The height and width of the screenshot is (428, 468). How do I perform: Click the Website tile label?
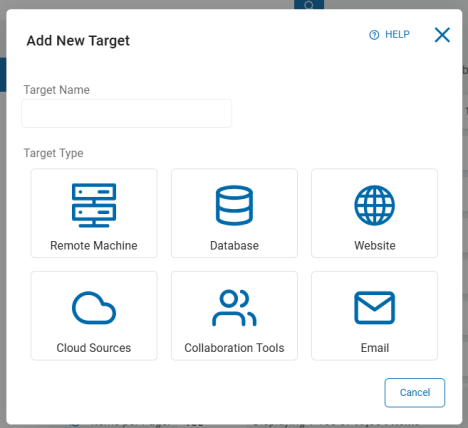tap(375, 246)
